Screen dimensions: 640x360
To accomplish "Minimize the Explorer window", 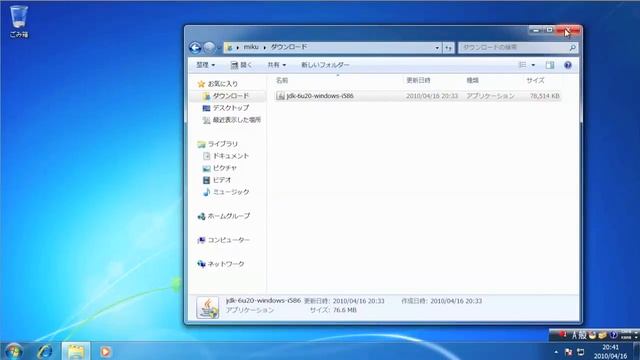I will tap(536, 30).
